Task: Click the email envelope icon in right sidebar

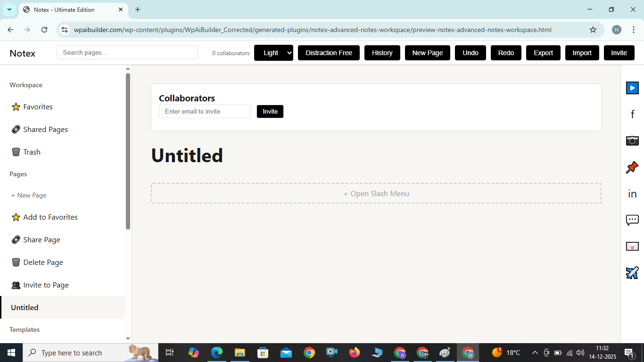Action: pos(632,247)
